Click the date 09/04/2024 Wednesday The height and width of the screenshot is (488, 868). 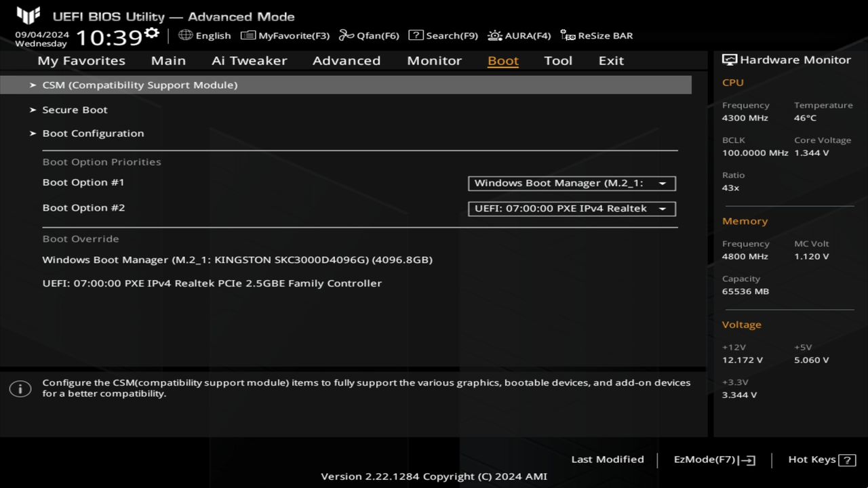click(42, 39)
